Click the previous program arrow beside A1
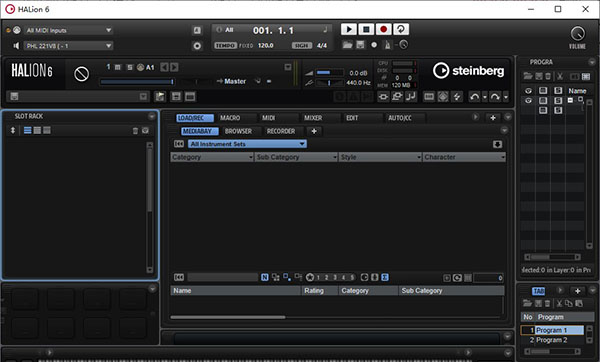The image size is (600, 362). 164,67
